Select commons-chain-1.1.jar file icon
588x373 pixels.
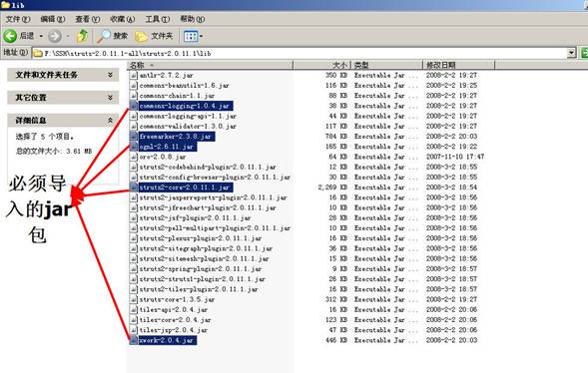coord(134,96)
